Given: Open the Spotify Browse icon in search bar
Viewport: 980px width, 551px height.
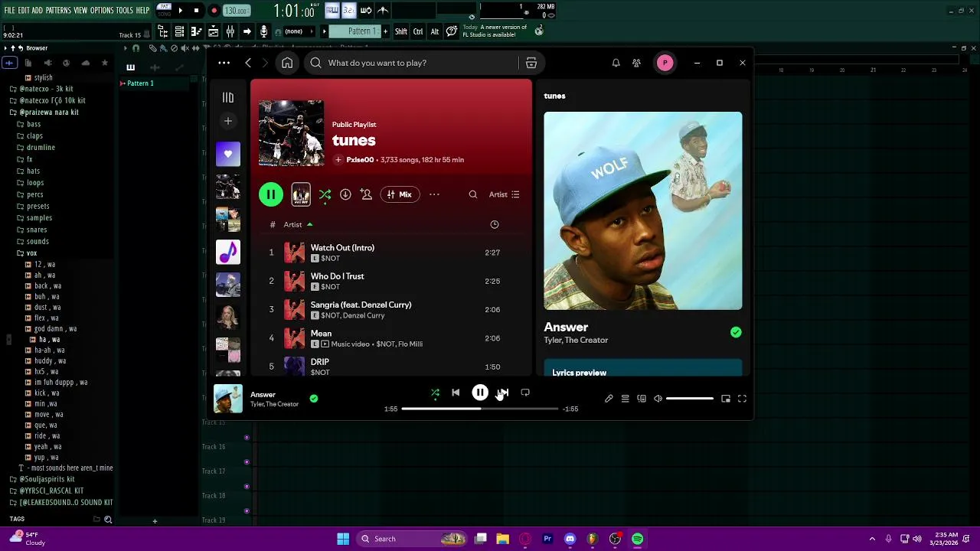Looking at the screenshot, I should tap(531, 63).
